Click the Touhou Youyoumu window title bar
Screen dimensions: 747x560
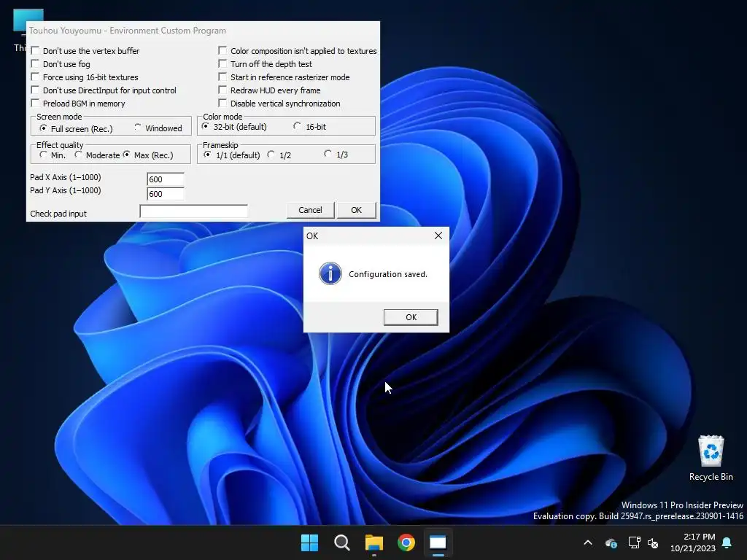pyautogui.click(x=203, y=31)
